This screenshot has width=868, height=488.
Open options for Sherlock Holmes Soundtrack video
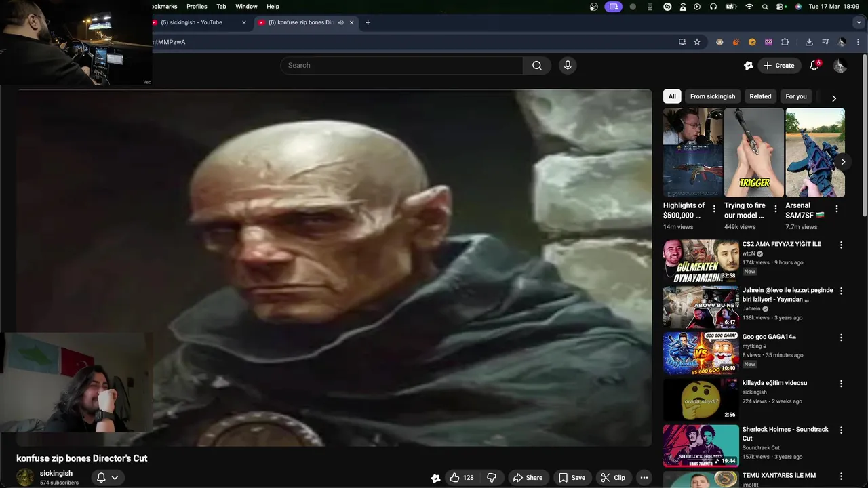[x=842, y=430]
